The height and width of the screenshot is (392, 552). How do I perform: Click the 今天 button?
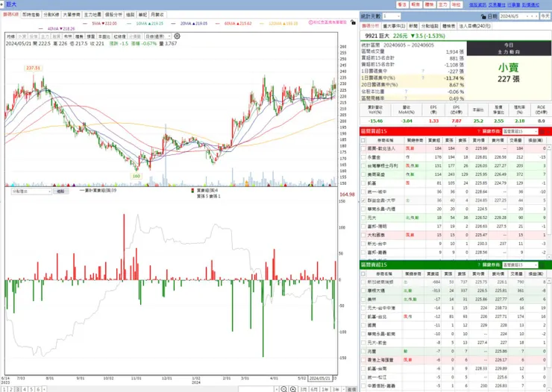tap(545, 16)
